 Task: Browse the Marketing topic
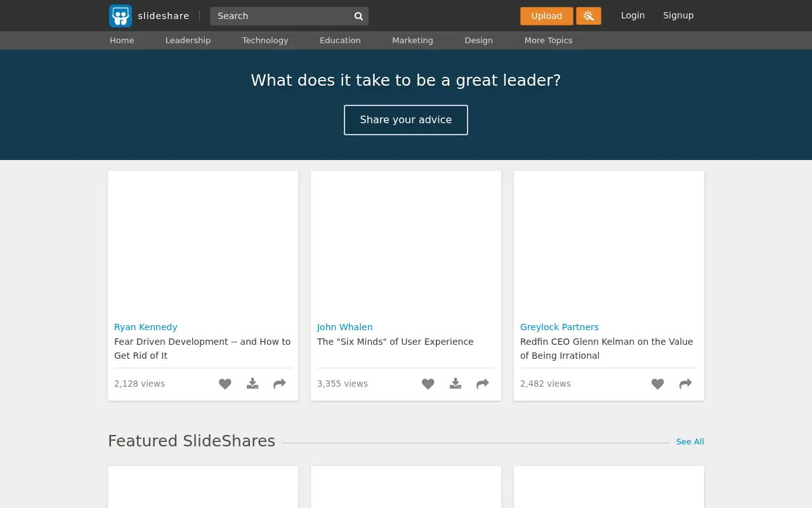point(412,40)
